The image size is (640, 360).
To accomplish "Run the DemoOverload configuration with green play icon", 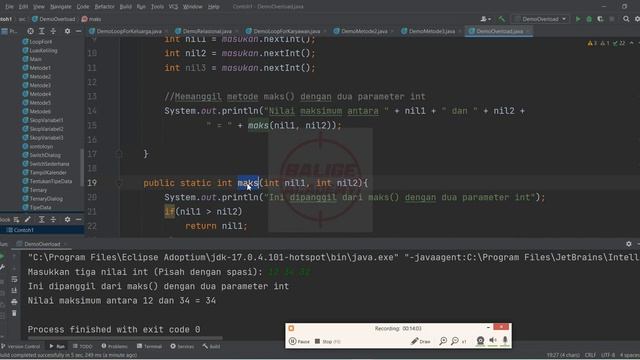I will [578, 19].
